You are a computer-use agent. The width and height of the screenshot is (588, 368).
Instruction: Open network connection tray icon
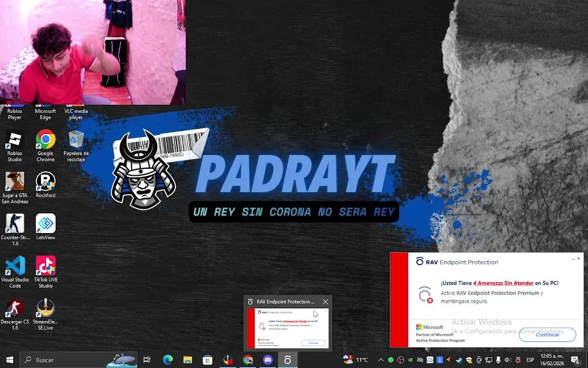[x=488, y=360]
